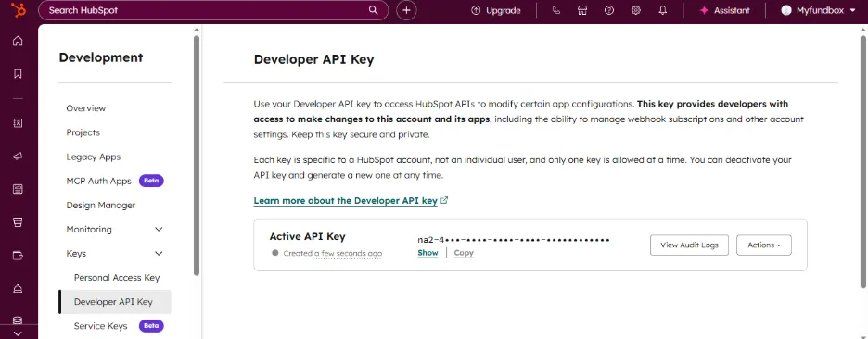Open the settings gear icon
The width and height of the screenshot is (868, 339).
(x=636, y=10)
